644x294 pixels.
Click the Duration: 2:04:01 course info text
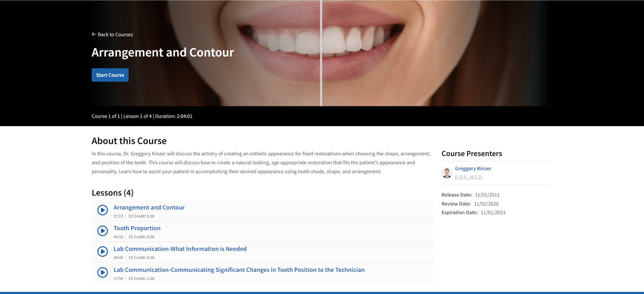click(x=174, y=116)
